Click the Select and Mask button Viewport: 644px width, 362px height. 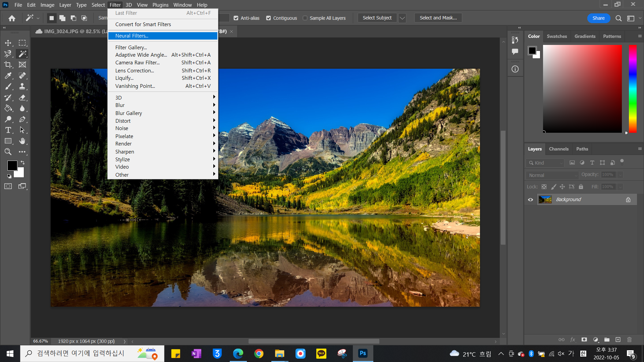click(438, 18)
